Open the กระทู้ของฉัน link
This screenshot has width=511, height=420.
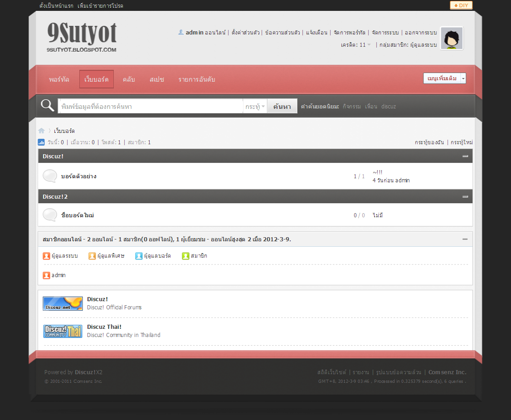[x=429, y=142]
